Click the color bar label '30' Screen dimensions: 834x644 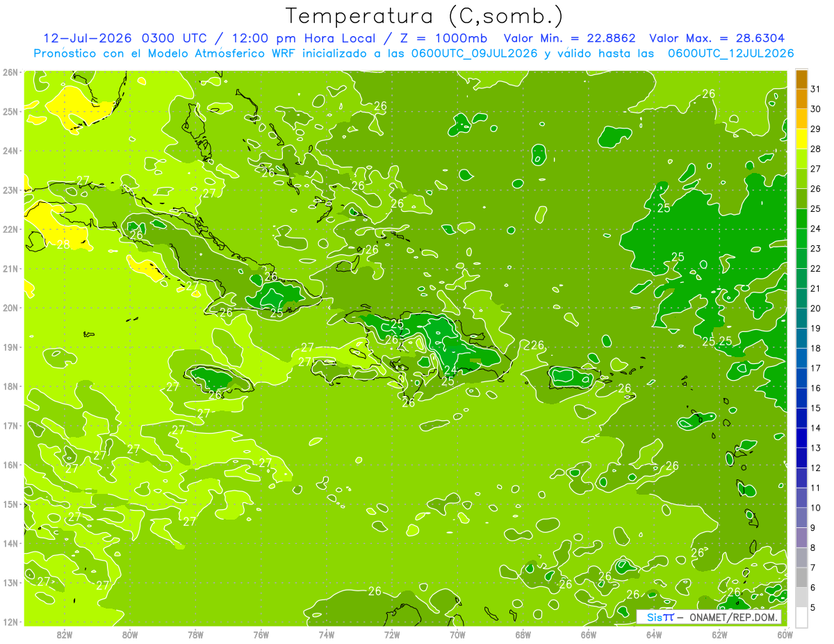click(816, 109)
